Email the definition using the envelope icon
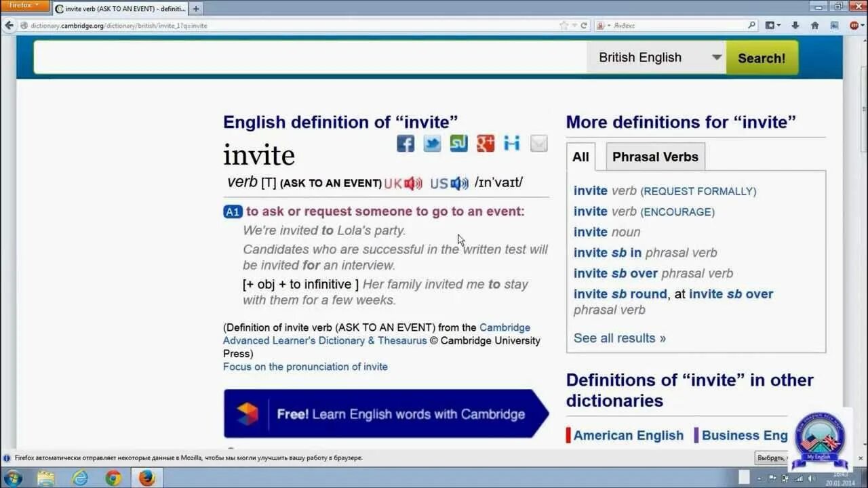This screenshot has height=488, width=868. [x=539, y=143]
